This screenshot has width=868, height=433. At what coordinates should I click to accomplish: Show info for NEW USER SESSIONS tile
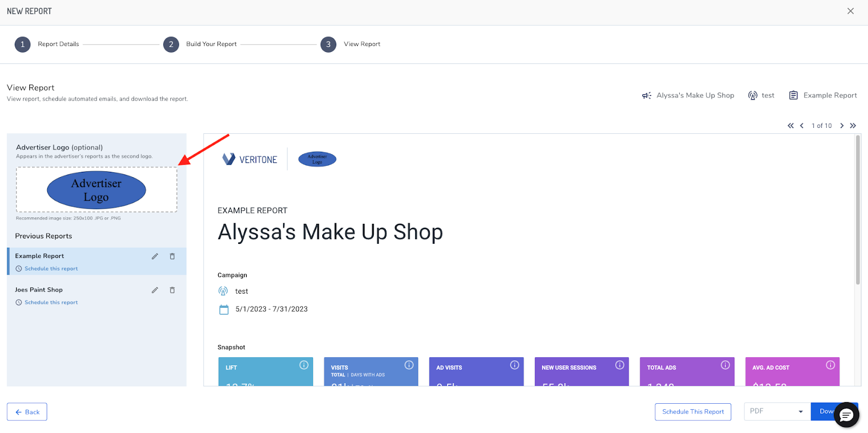coord(620,365)
